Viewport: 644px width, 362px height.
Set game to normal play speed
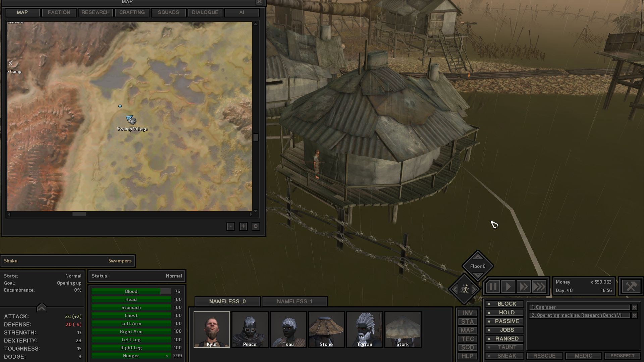click(x=508, y=287)
